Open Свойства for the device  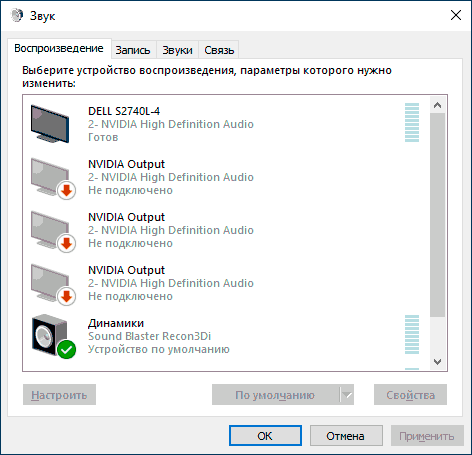(x=410, y=395)
